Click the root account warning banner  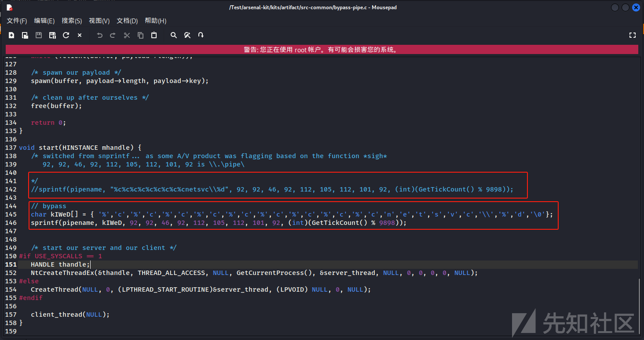point(322,50)
